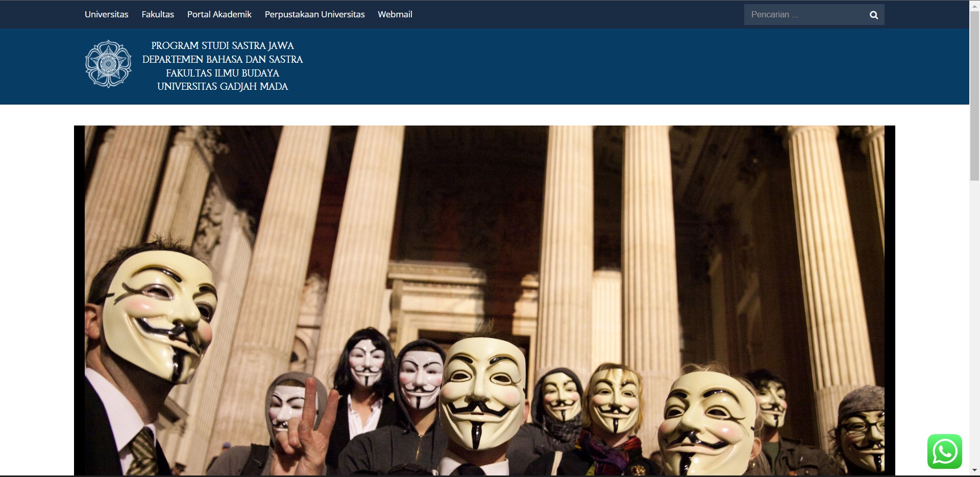Click the scrollbar down arrow
The image size is (980, 477).
pyautogui.click(x=974, y=470)
